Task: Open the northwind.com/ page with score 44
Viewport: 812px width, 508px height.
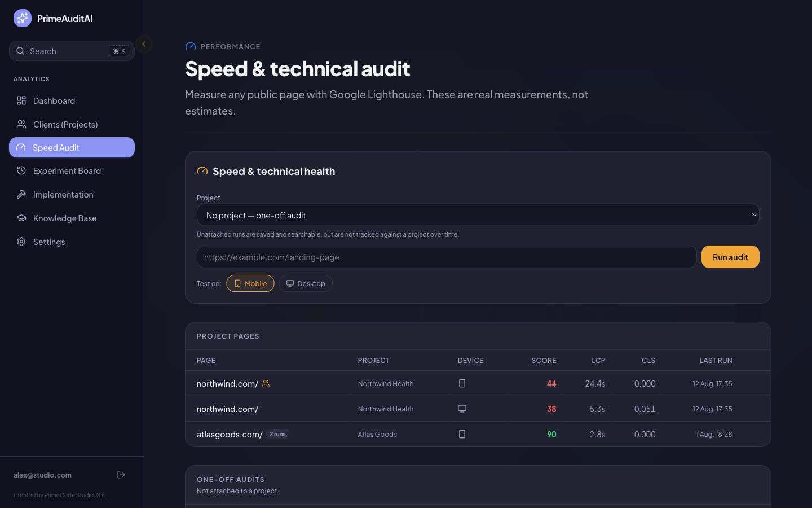Action: [x=227, y=383]
